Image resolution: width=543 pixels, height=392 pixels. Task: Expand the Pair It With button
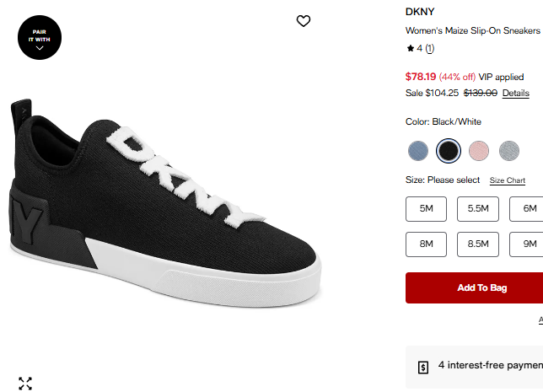coord(40,39)
